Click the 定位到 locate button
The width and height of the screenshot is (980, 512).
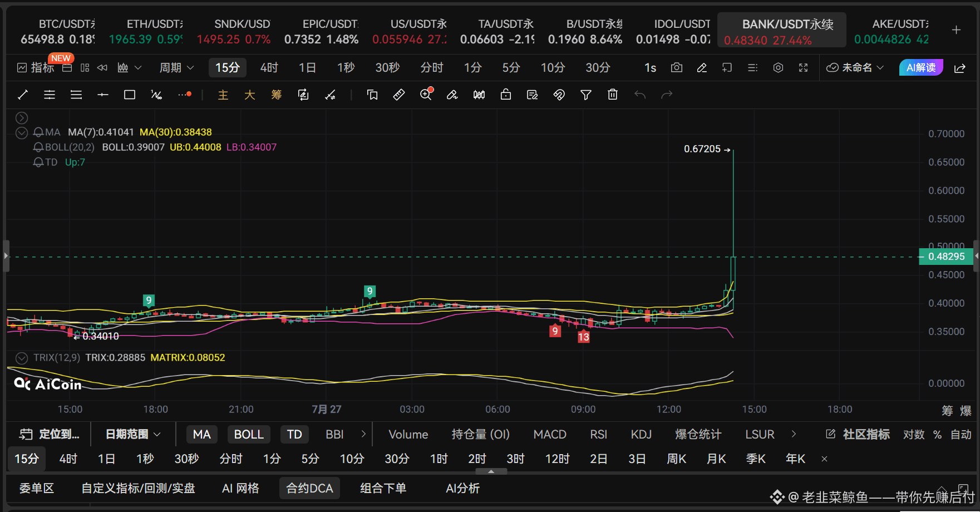tap(50, 435)
